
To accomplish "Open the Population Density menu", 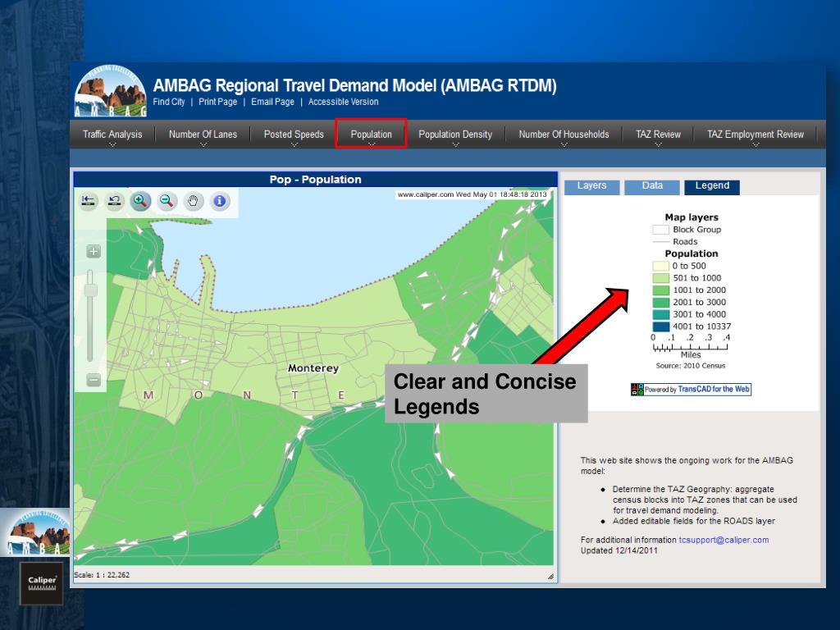I will [455, 135].
